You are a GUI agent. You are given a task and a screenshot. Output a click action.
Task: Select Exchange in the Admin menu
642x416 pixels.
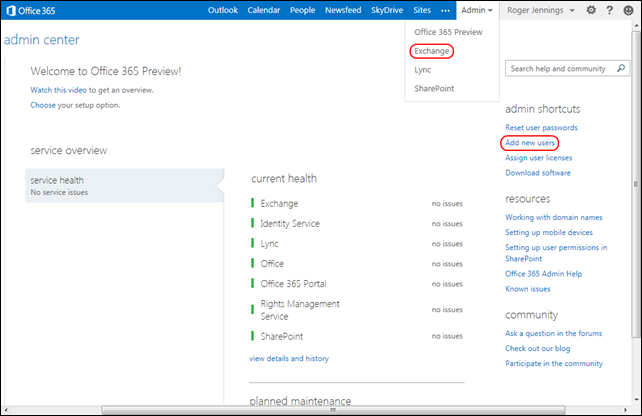pyautogui.click(x=432, y=51)
